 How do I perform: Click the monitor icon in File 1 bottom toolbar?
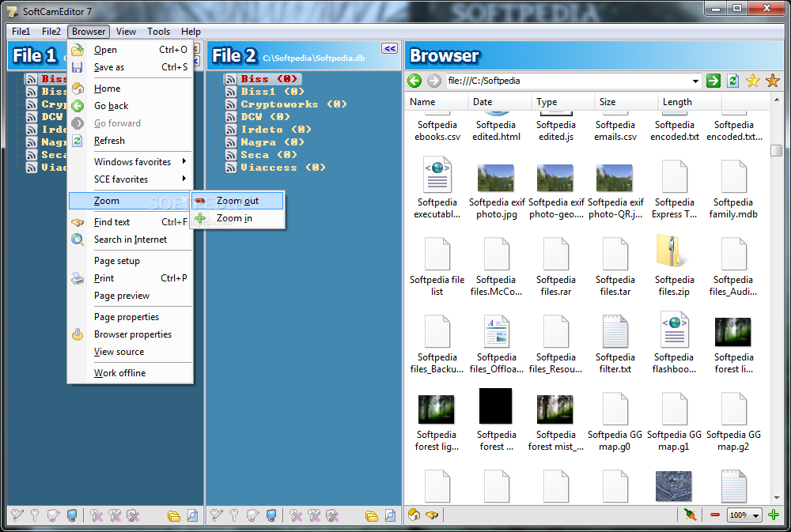click(72, 515)
